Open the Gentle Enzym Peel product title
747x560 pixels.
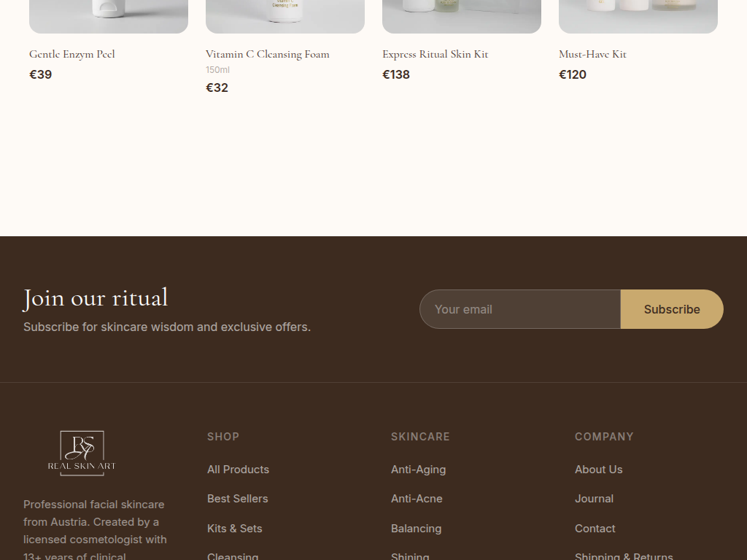pyautogui.click(x=72, y=54)
